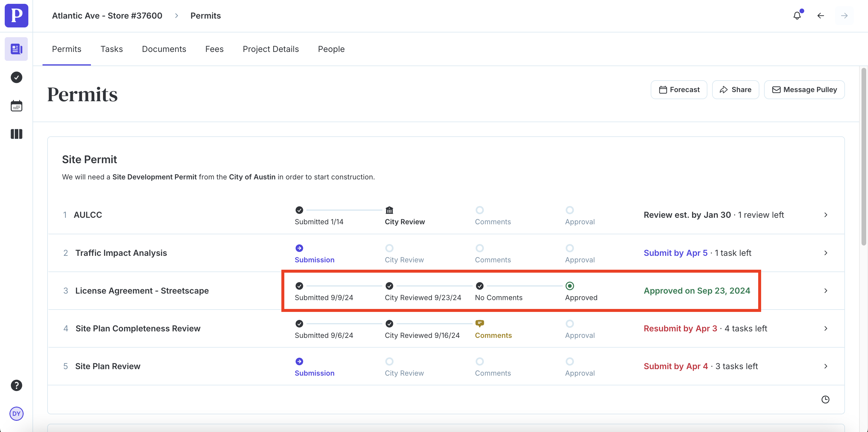
Task: Expand the Site Plan Review row chevron
Action: [x=825, y=366]
